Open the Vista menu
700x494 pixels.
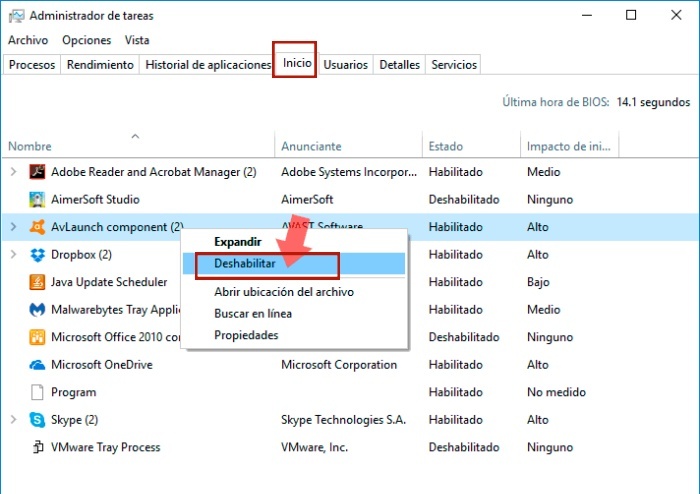[137, 40]
